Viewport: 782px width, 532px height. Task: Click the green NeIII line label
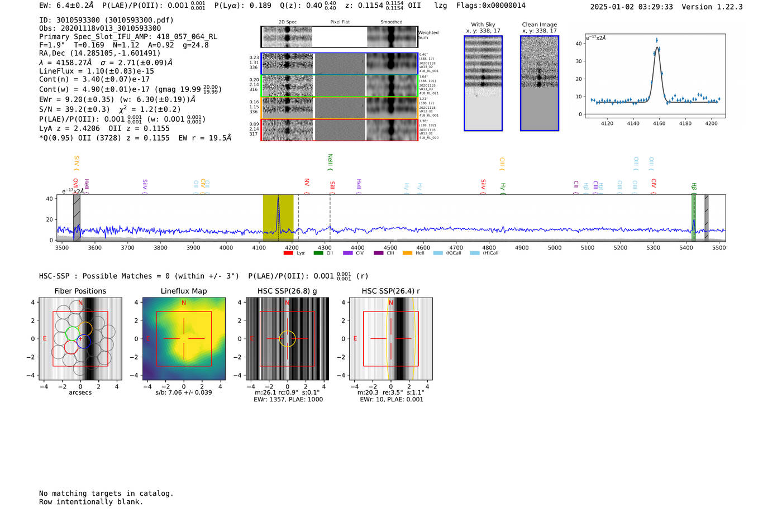[330, 162]
